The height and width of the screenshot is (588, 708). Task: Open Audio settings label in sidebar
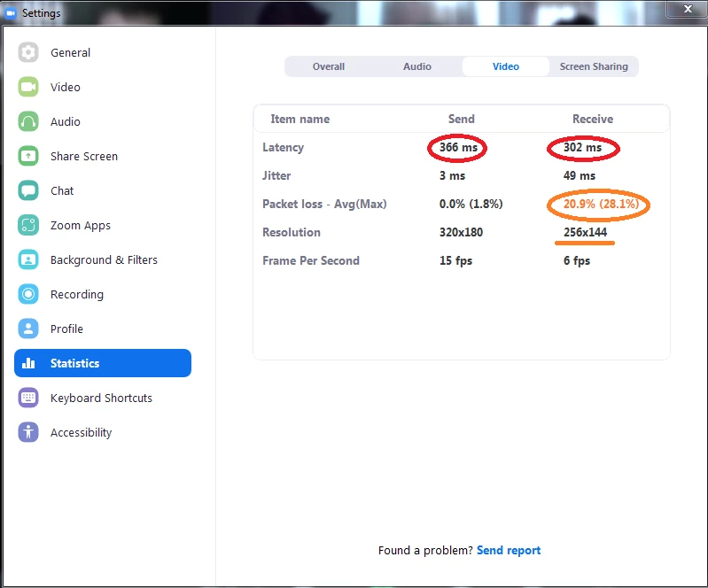(x=66, y=122)
